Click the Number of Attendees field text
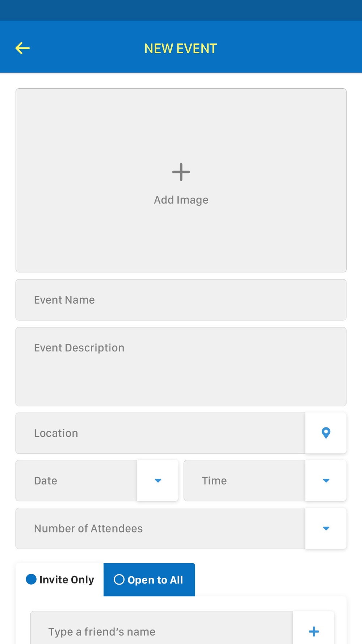 [88, 528]
